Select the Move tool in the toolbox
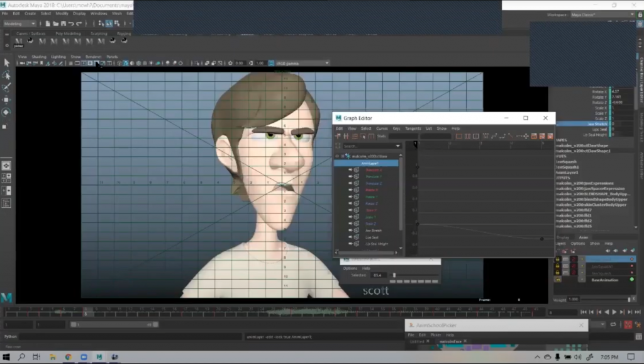The image size is (644, 364). (x=6, y=100)
